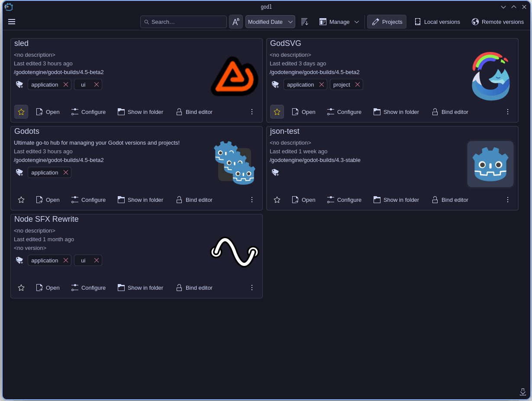The image size is (532, 401).
Task: Add a tag to json-test project
Action: click(275, 172)
